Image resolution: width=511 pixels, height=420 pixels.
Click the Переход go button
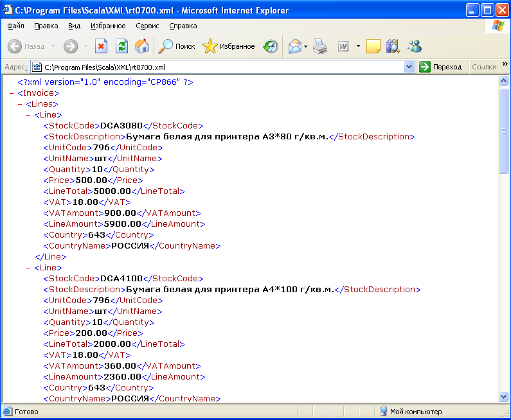point(440,67)
